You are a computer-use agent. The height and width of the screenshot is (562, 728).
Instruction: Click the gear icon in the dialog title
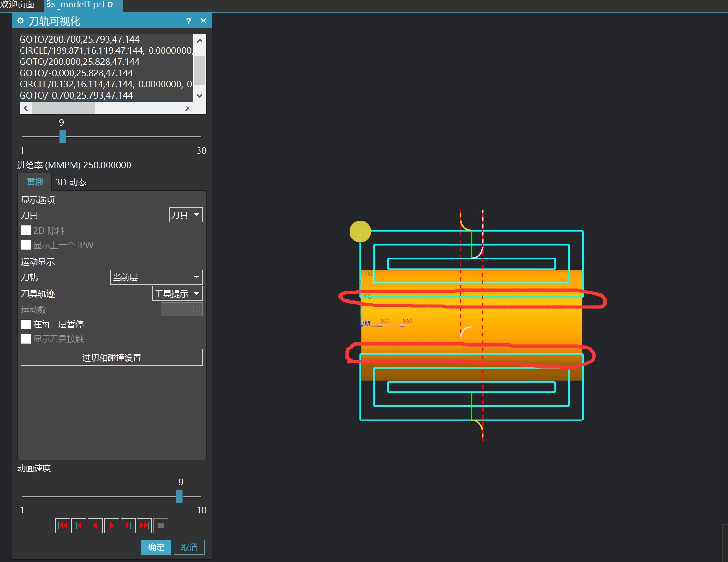pos(21,21)
